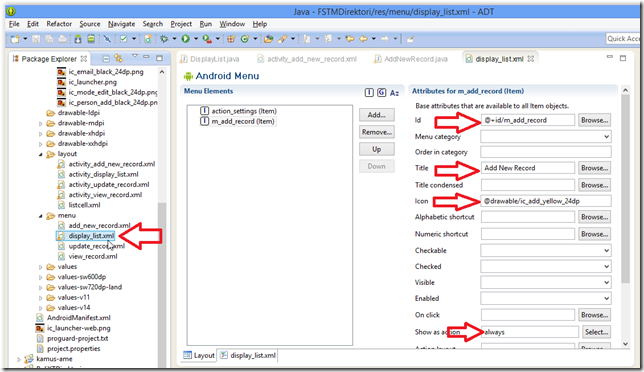644x372 pixels.
Task: Click the Last Edit Location arrow icon
Action: (x=350, y=39)
